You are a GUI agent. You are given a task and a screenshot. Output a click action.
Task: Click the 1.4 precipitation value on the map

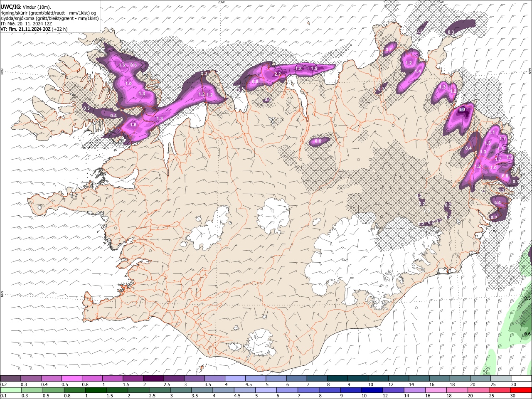[x=418, y=71]
